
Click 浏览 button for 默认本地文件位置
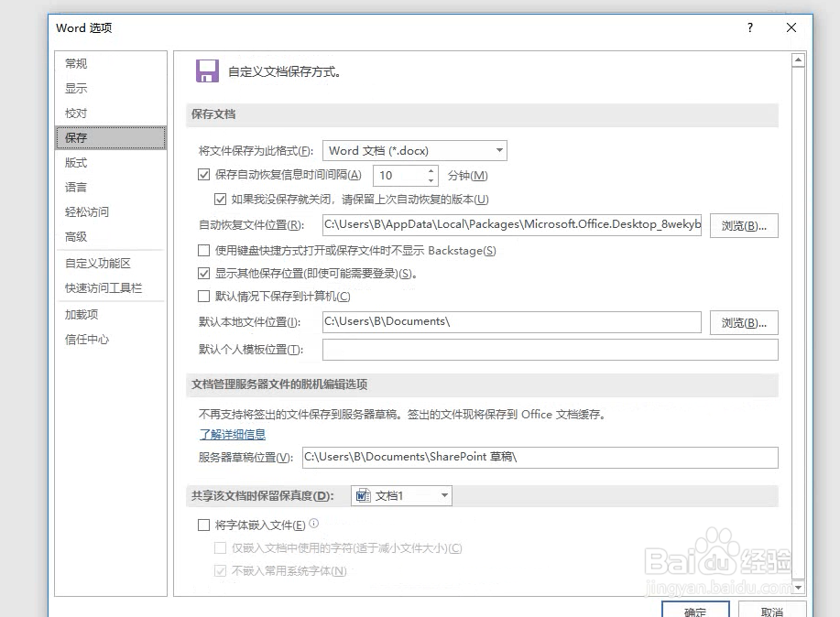pos(744,322)
